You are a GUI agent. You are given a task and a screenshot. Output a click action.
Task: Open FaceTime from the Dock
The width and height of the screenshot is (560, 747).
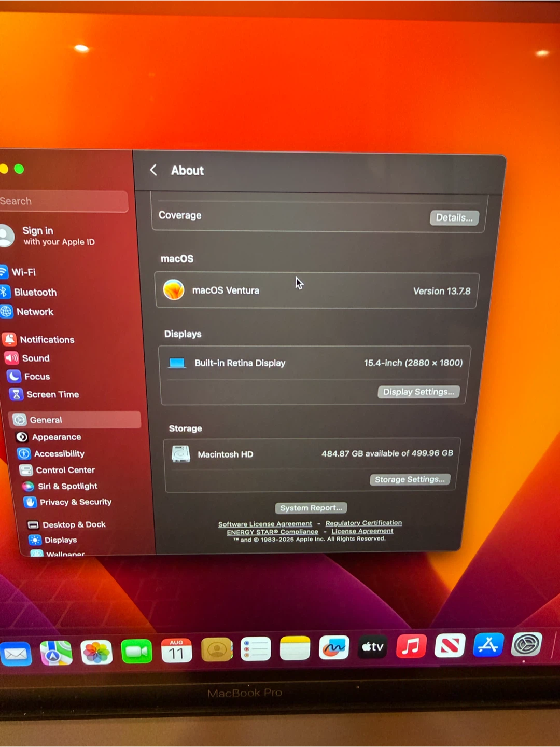[x=136, y=652]
